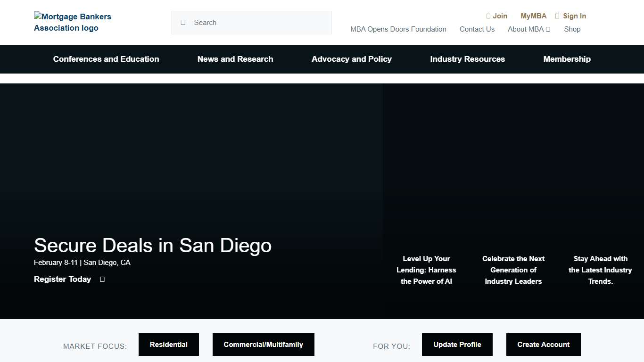Select the Residential market focus button
The image size is (644, 362).
pos(169,345)
